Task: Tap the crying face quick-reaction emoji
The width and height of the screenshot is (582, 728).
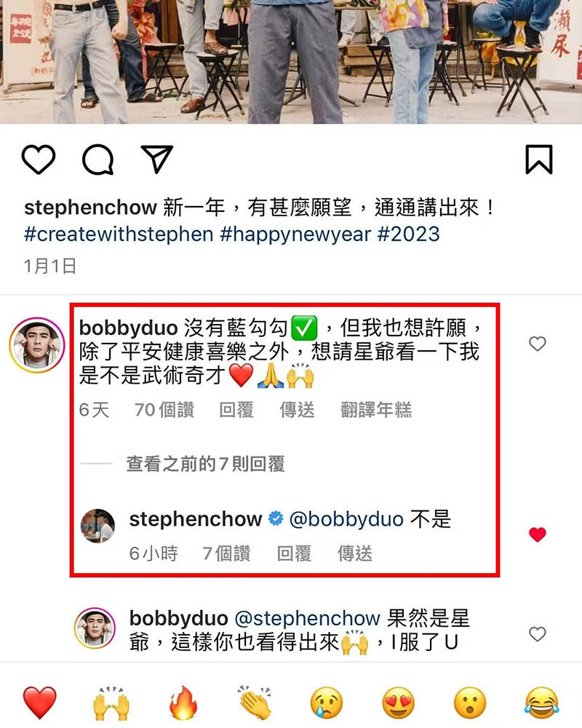Action: (x=326, y=702)
